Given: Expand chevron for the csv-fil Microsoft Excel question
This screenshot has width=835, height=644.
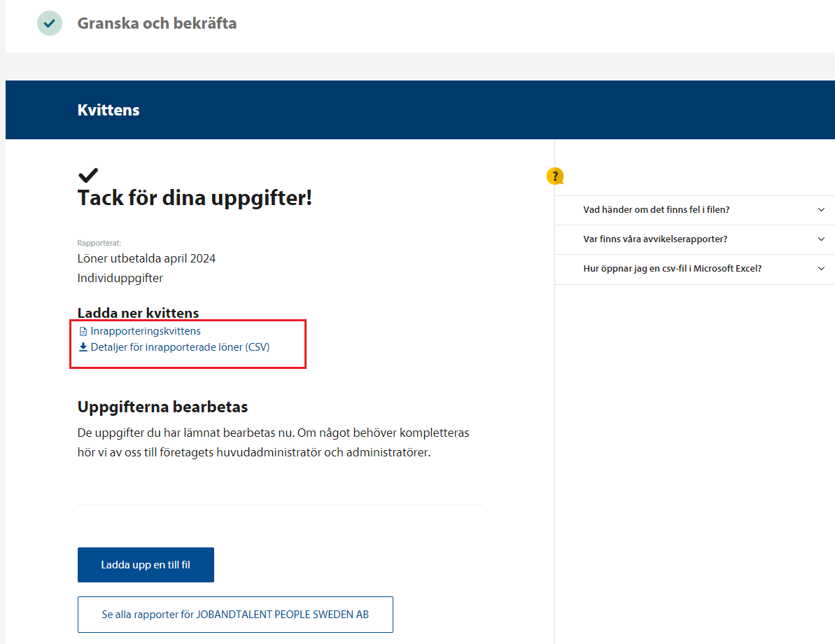Looking at the screenshot, I should [x=821, y=268].
